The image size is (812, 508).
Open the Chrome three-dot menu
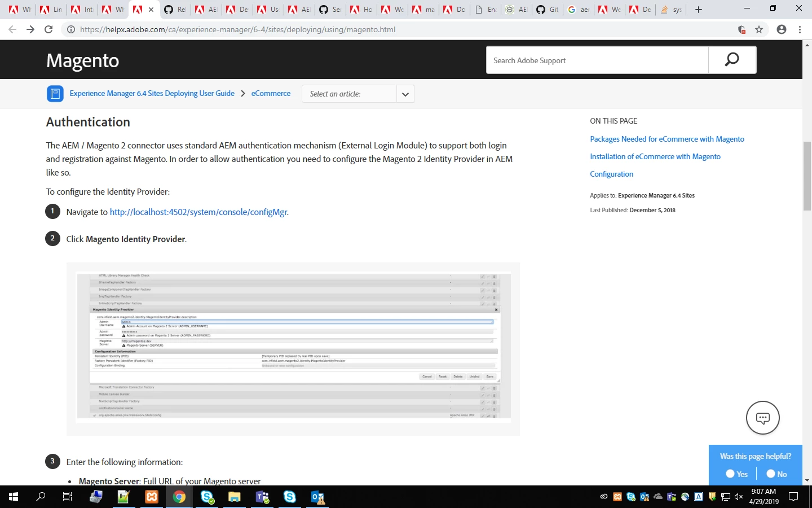[x=800, y=29]
